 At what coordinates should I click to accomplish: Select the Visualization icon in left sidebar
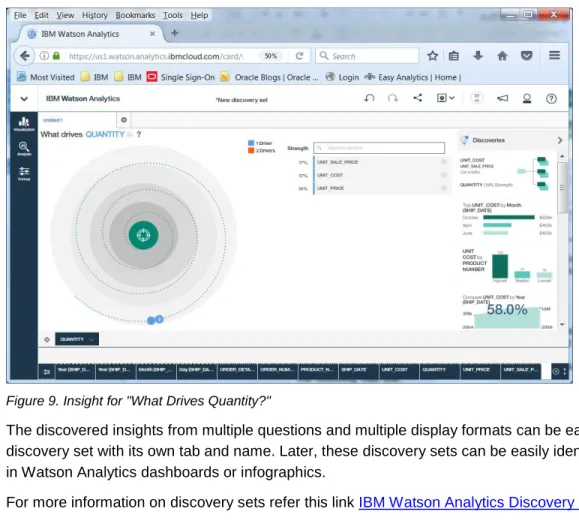tap(24, 124)
